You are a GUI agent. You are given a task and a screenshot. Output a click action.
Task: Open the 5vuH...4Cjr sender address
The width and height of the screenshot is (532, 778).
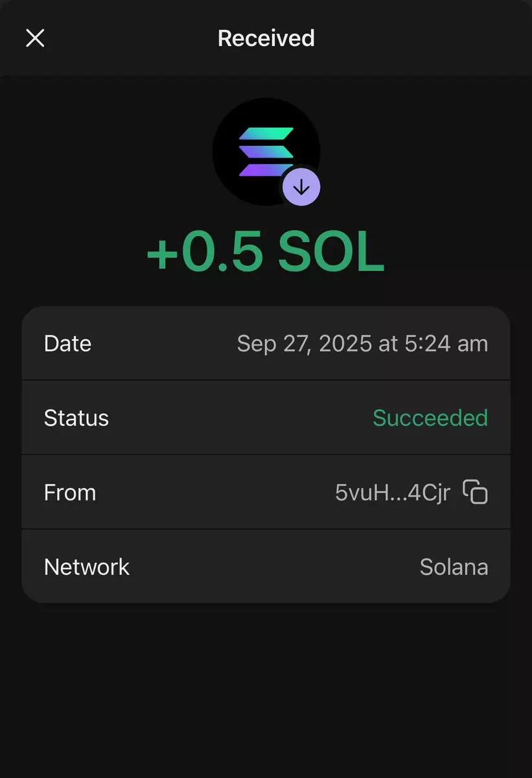coord(392,493)
